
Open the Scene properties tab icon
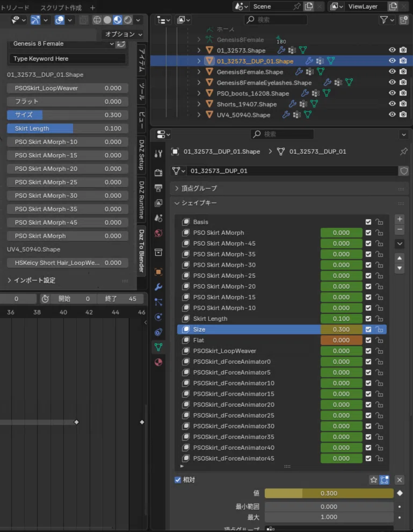tap(158, 218)
